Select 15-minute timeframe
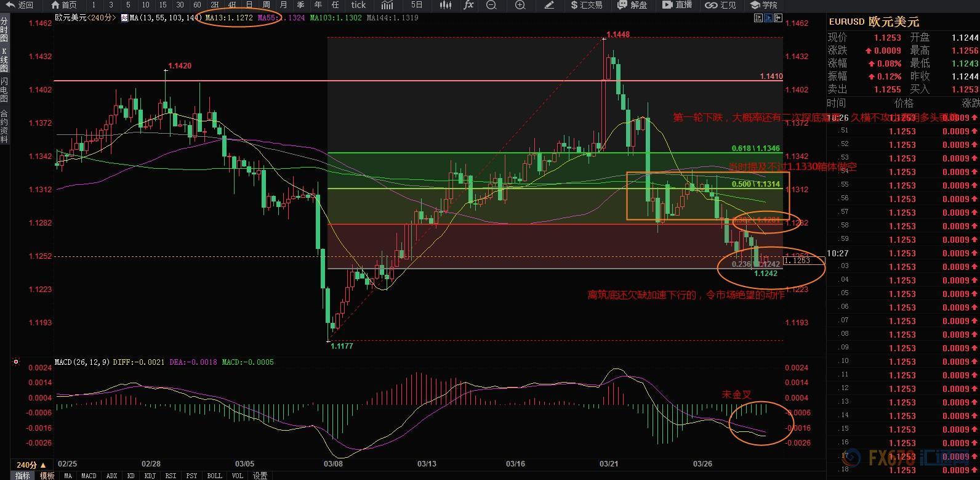Screen dimensions: 980x480 (x=163, y=5)
